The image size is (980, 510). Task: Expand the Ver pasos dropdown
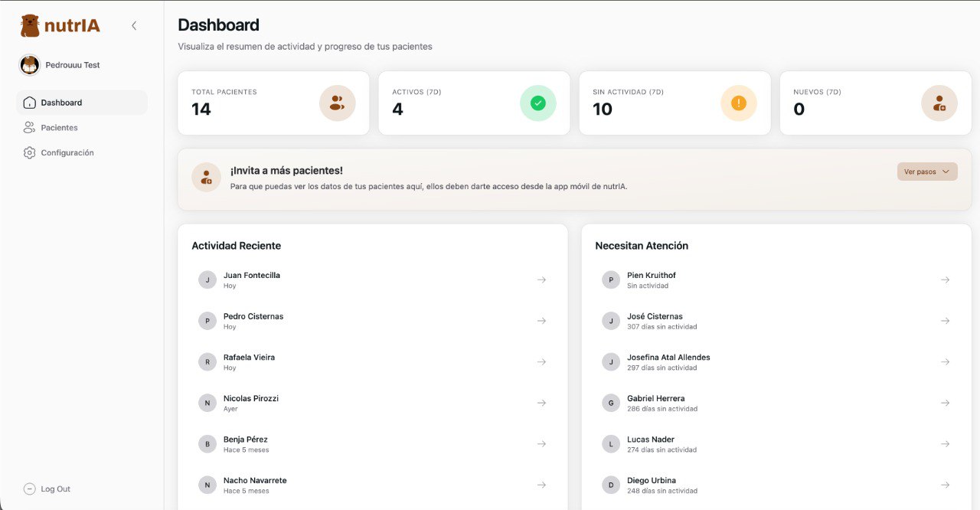pyautogui.click(x=926, y=172)
